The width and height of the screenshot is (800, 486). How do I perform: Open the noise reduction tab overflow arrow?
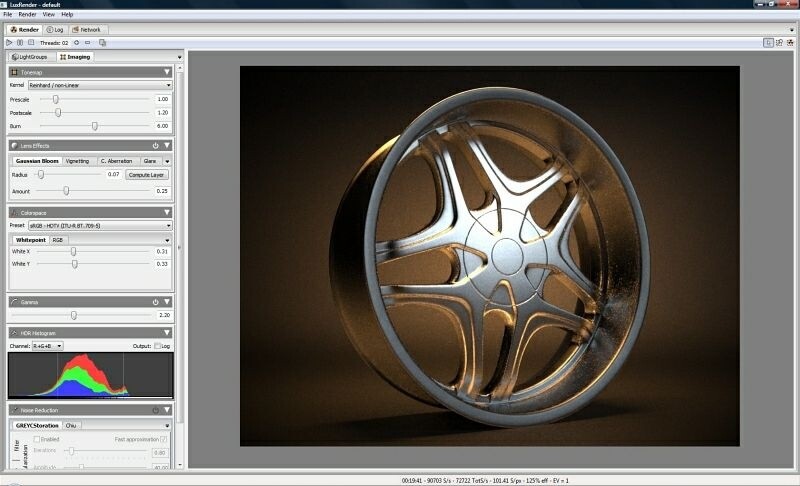(167, 426)
